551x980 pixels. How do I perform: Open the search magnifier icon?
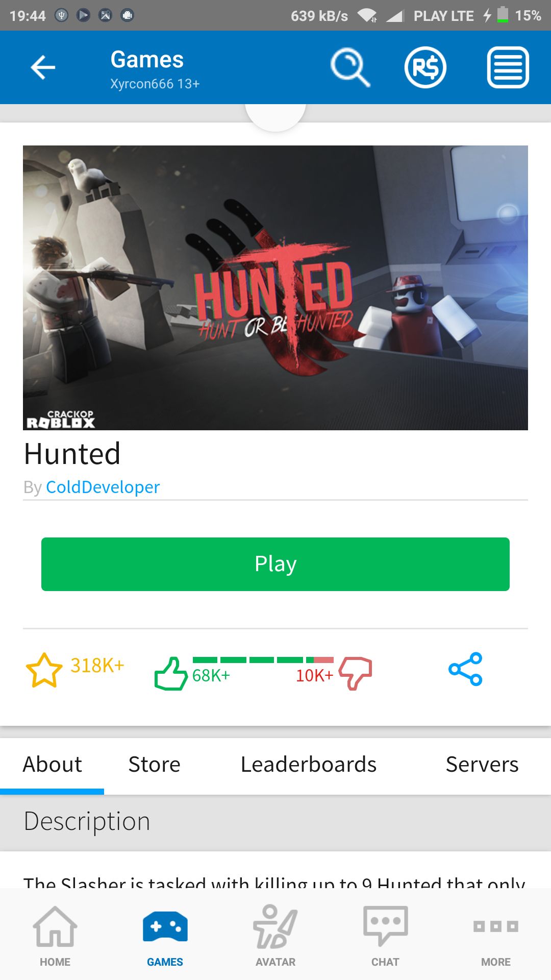coord(350,67)
